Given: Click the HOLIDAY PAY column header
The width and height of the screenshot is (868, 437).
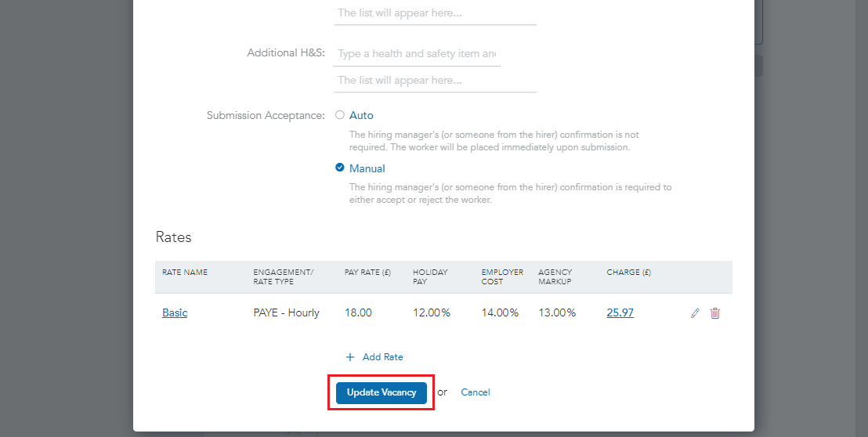Looking at the screenshot, I should pyautogui.click(x=430, y=276).
